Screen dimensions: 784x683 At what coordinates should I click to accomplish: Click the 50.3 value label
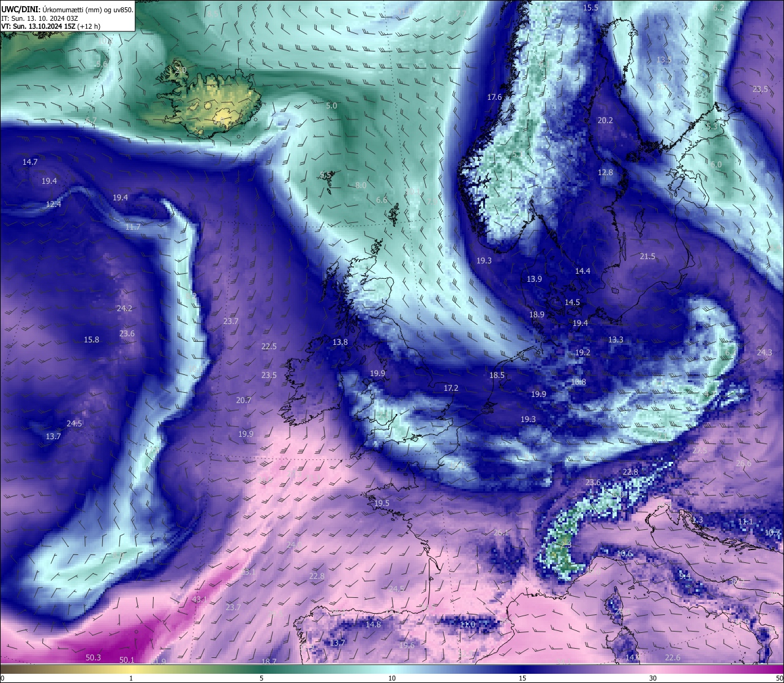pos(93,658)
